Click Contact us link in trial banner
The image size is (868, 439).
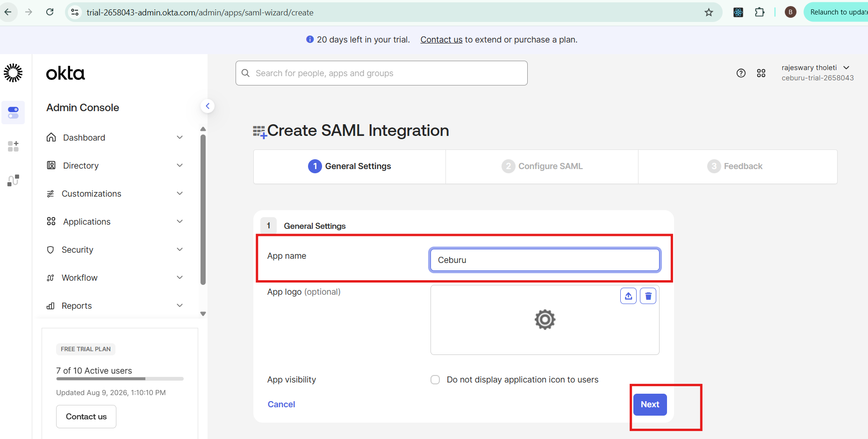(x=441, y=40)
